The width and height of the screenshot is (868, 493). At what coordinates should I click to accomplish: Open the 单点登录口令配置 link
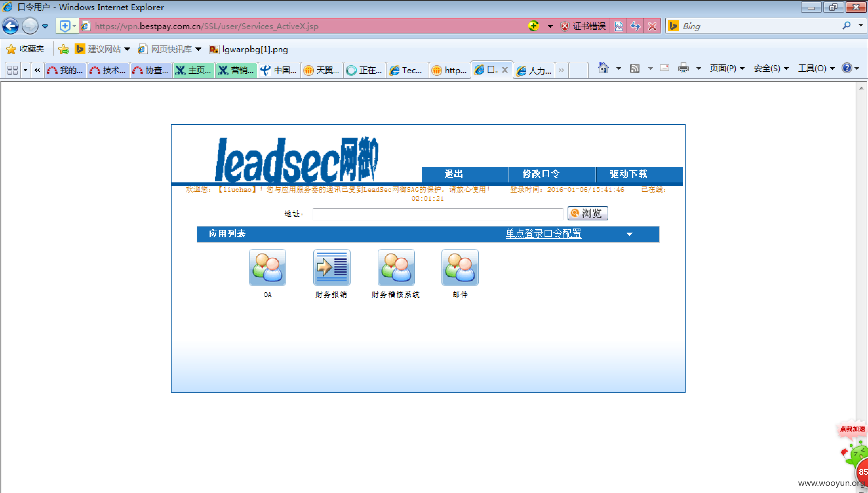[x=544, y=234]
